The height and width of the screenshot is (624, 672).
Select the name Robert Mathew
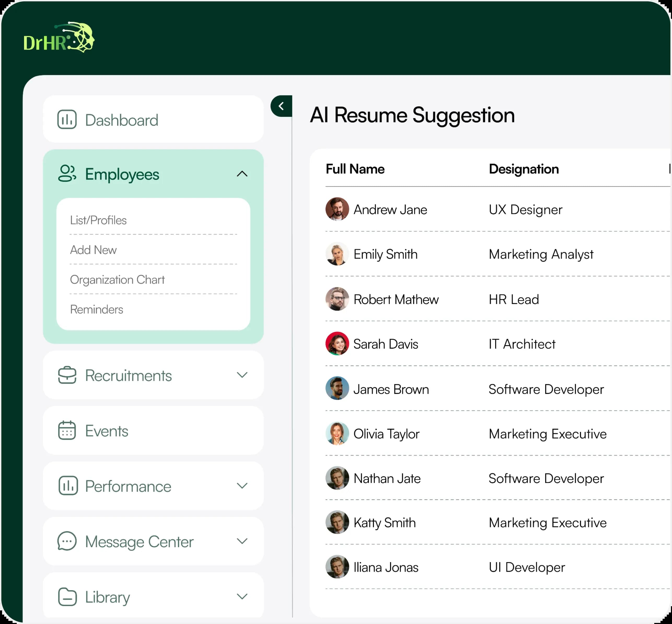pos(396,299)
